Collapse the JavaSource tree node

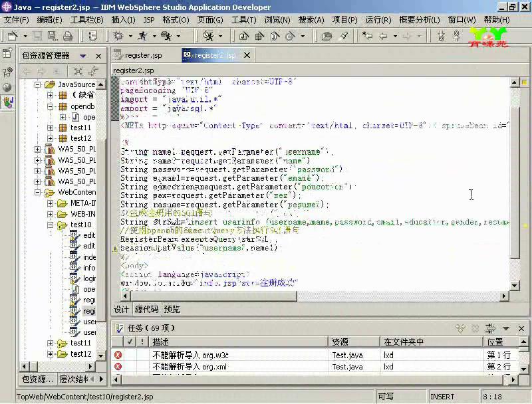point(38,84)
